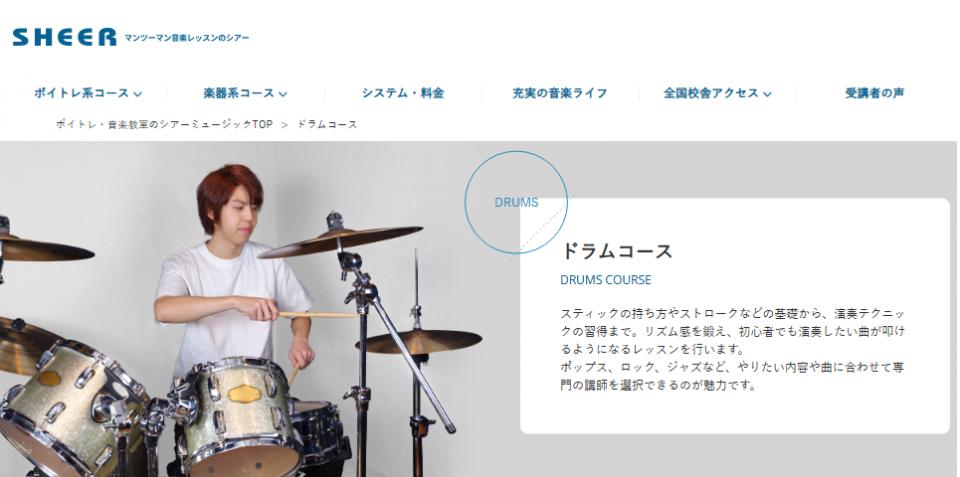This screenshot has height=477, width=960.
Task: Open the 受講者の声 menu item
Action: click(x=874, y=93)
